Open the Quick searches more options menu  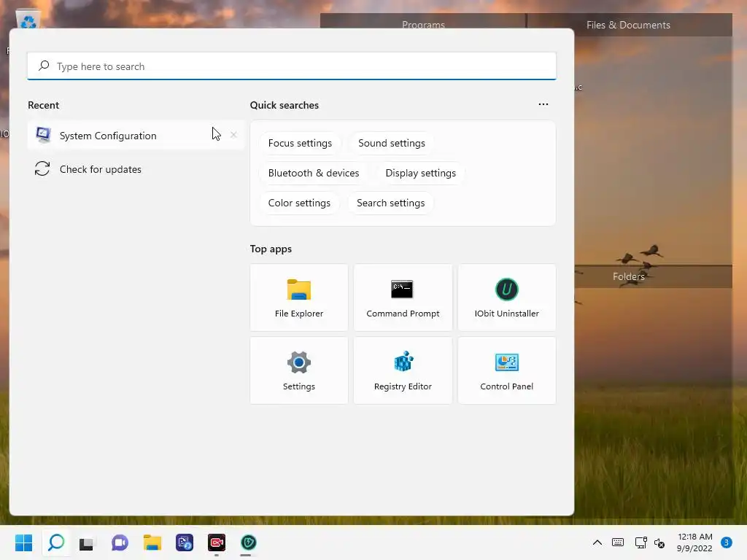pyautogui.click(x=543, y=104)
